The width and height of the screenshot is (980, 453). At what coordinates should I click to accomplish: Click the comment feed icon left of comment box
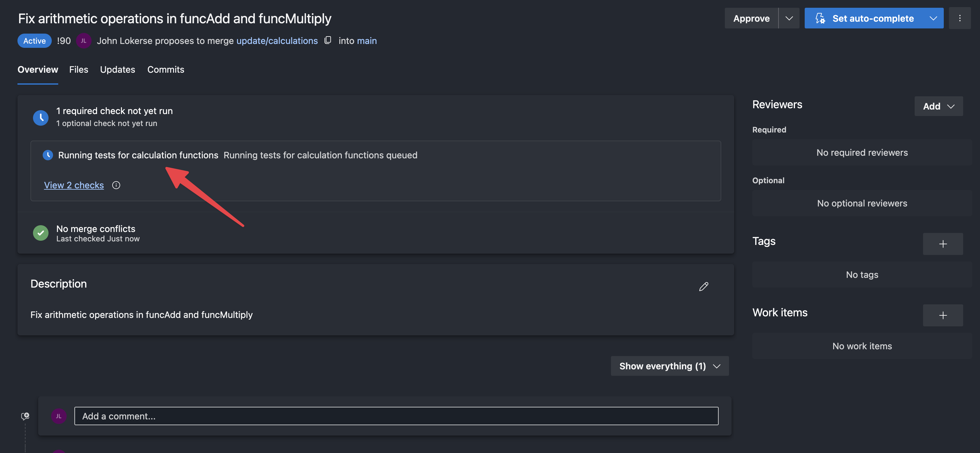[x=25, y=416]
